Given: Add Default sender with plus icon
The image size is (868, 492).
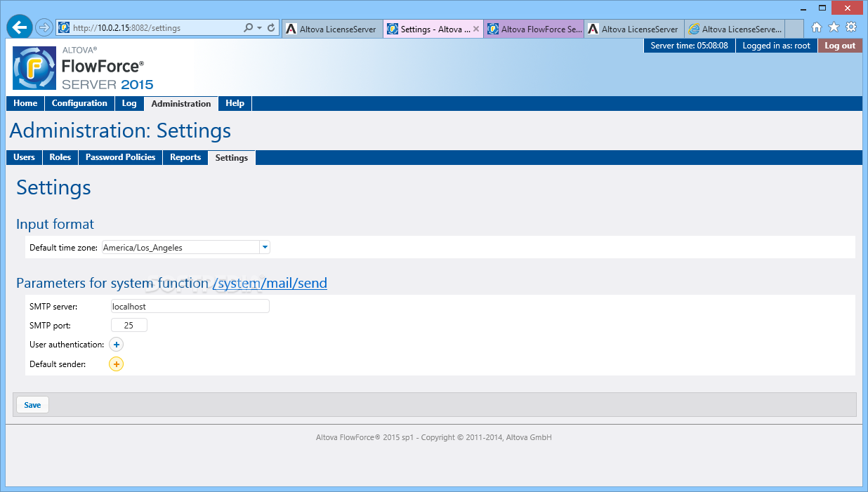Looking at the screenshot, I should pyautogui.click(x=116, y=364).
